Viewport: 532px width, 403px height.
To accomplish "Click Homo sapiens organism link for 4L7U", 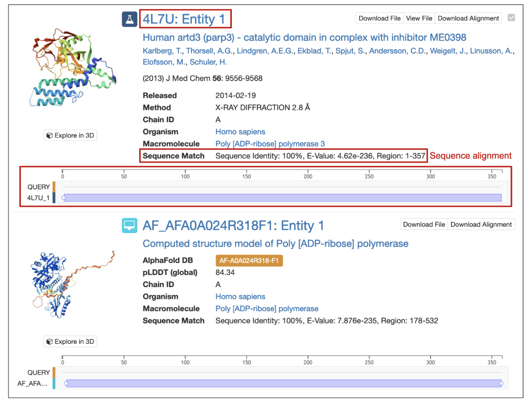I will point(240,132).
